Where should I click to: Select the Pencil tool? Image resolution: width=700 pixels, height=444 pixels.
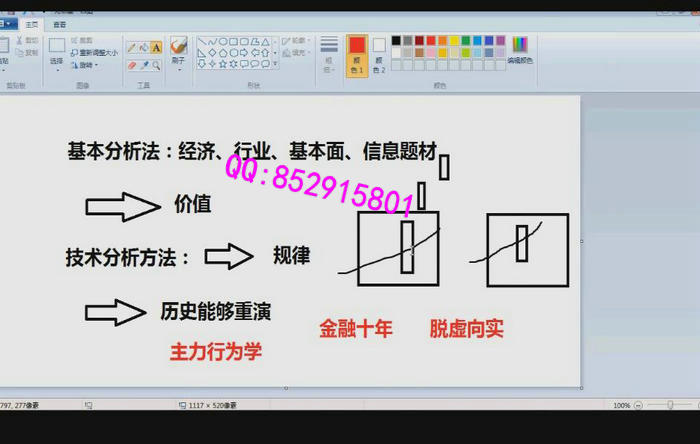[x=131, y=47]
